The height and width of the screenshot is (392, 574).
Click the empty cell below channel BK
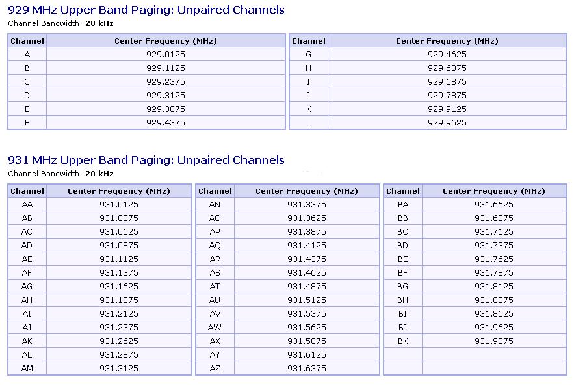click(x=402, y=355)
